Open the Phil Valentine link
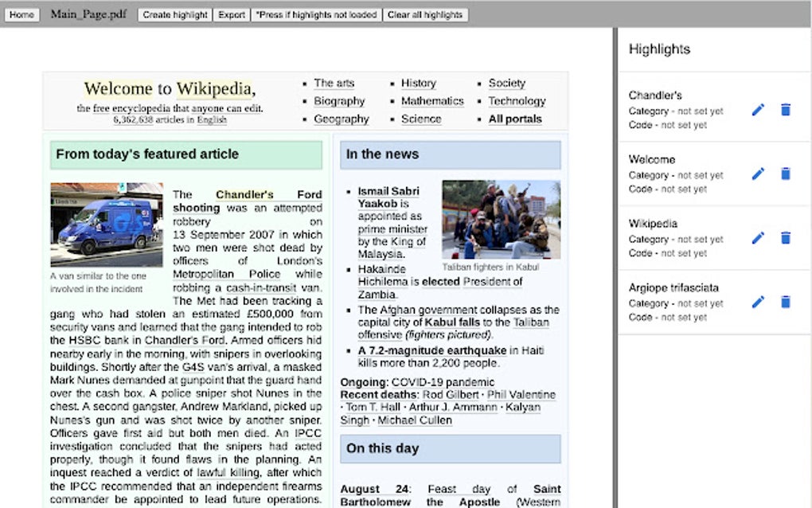The image size is (812, 508). click(x=521, y=395)
